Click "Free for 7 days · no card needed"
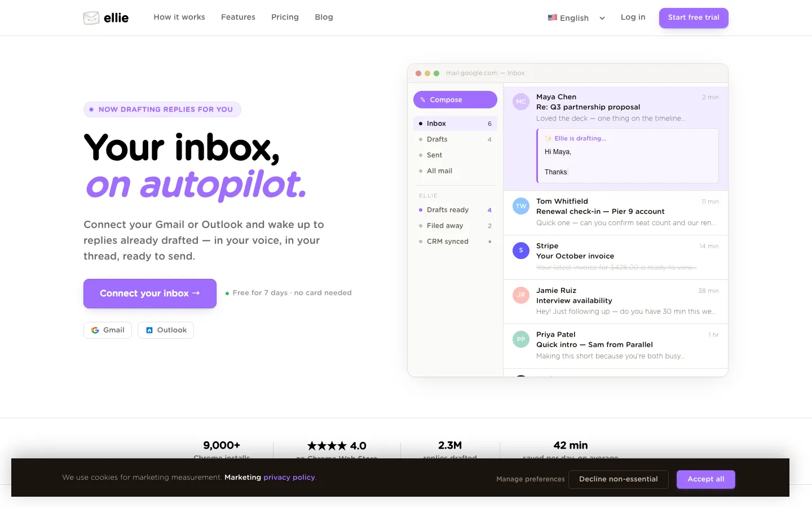The width and height of the screenshot is (812, 508). pyautogui.click(x=292, y=293)
